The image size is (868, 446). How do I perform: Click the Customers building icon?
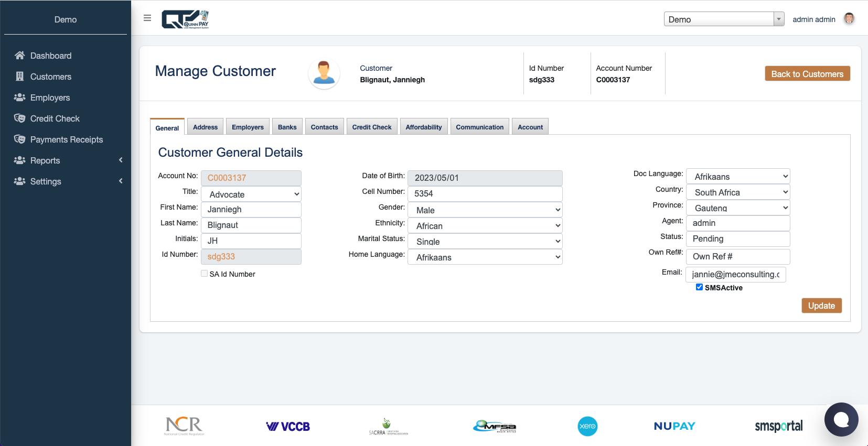pyautogui.click(x=20, y=77)
